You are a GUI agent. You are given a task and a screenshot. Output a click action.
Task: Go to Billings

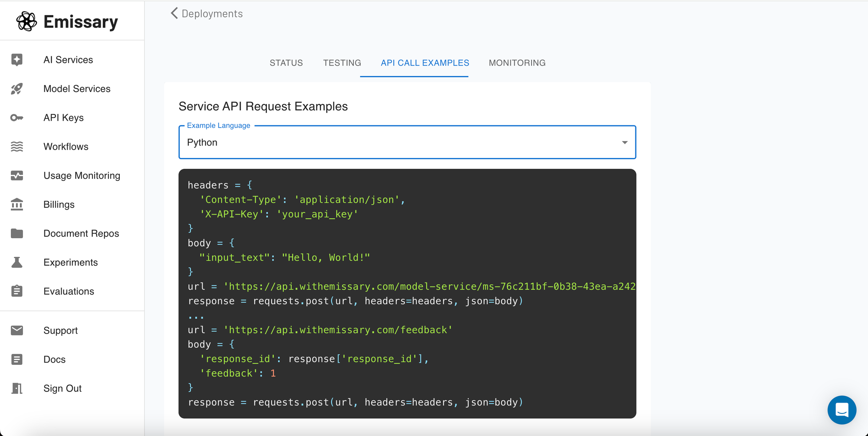click(59, 204)
